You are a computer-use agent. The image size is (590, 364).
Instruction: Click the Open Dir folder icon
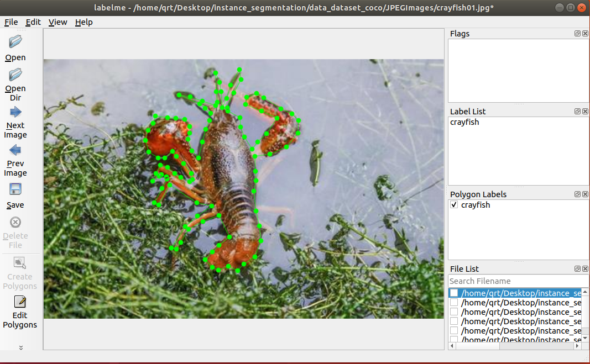(x=15, y=75)
